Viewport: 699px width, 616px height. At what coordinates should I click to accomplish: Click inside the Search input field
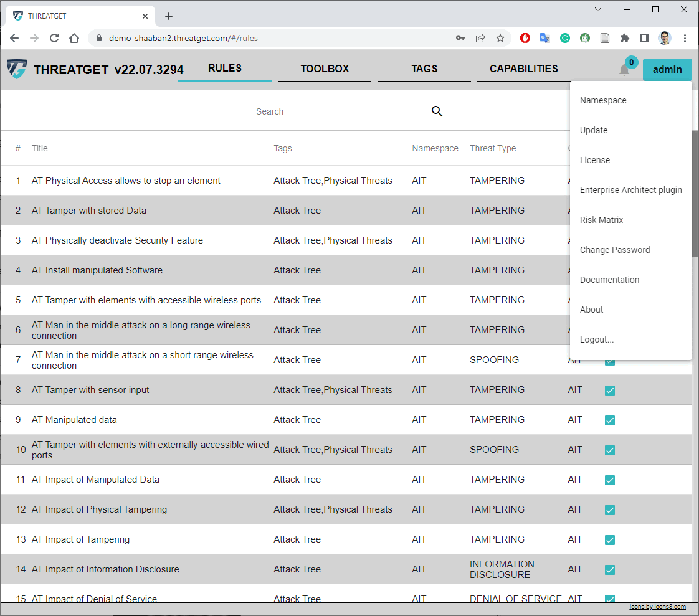point(336,111)
